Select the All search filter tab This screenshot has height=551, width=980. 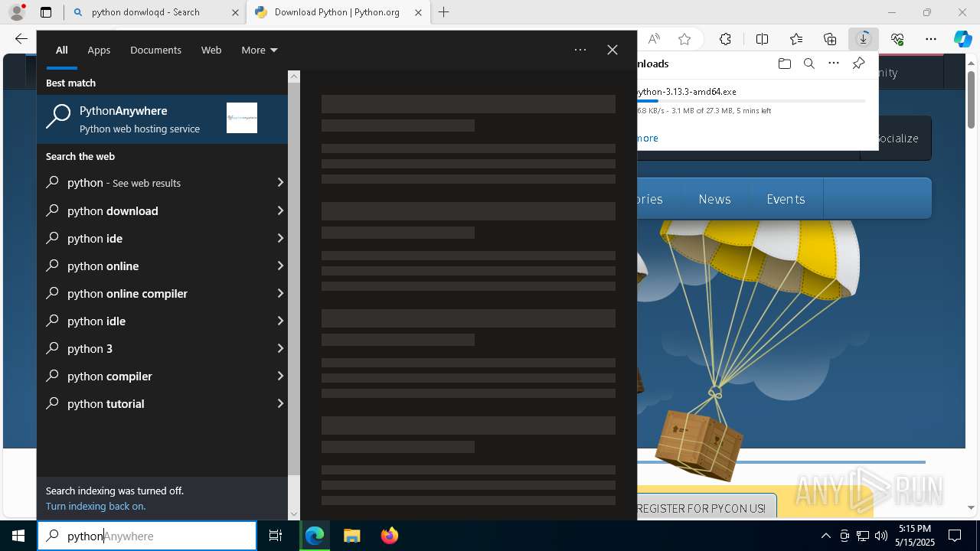tap(62, 50)
